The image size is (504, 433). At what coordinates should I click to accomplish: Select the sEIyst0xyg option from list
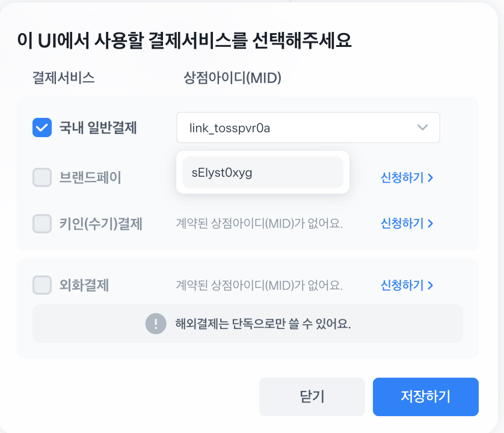point(263,173)
